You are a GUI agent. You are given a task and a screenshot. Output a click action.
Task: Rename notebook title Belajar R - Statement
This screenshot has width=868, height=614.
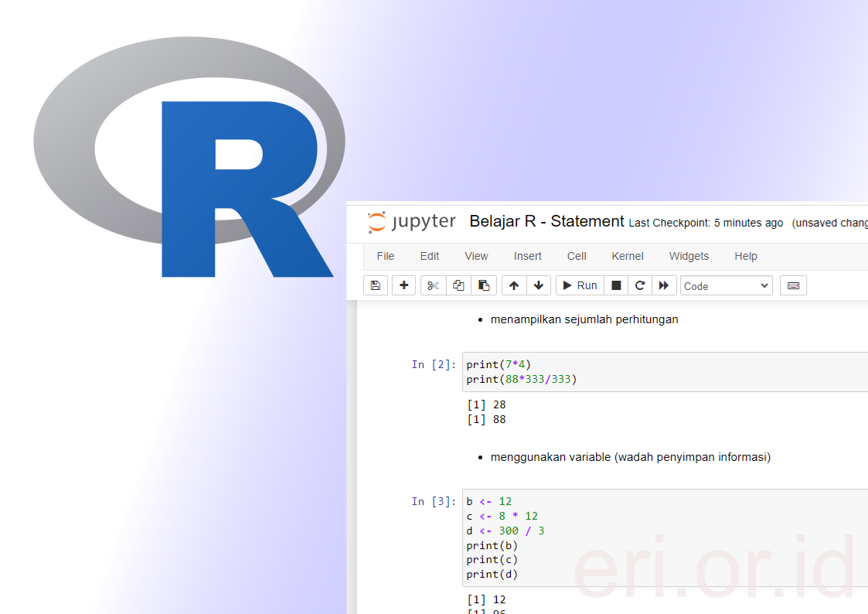point(546,222)
